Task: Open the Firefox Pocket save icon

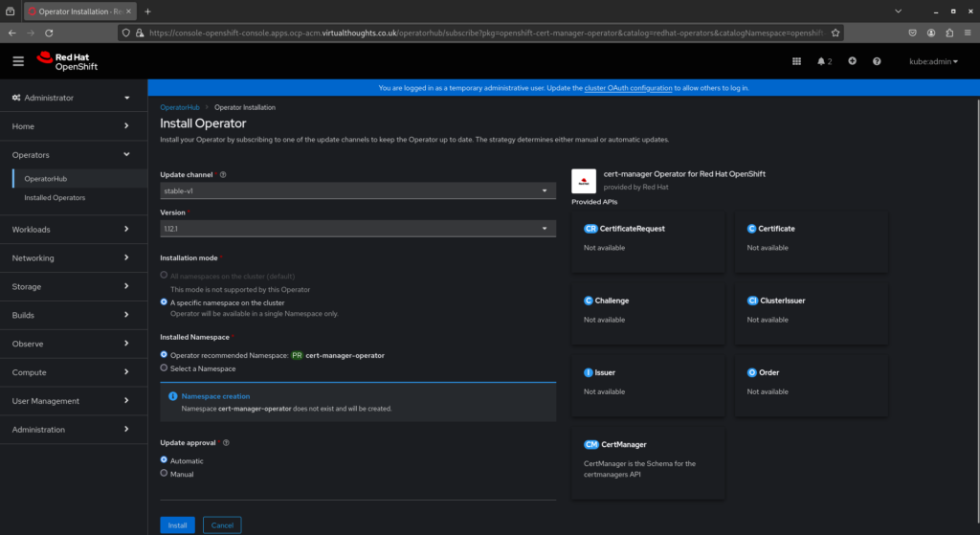Action: click(912, 33)
